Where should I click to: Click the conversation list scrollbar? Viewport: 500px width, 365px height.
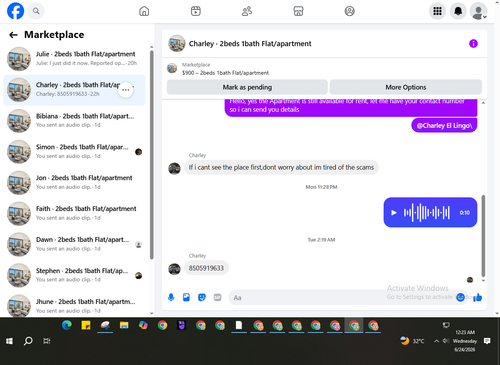152,155
